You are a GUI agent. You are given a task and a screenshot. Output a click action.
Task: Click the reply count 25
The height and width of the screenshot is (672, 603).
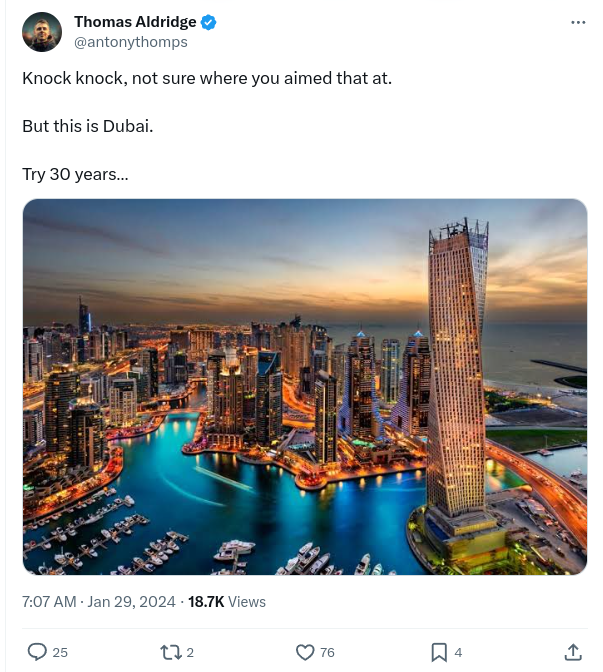pos(60,652)
